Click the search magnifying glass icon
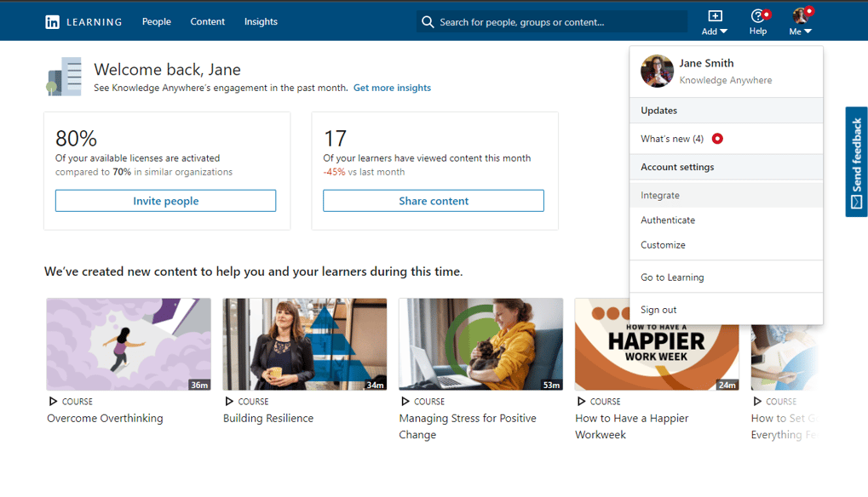The image size is (868, 497). [427, 21]
